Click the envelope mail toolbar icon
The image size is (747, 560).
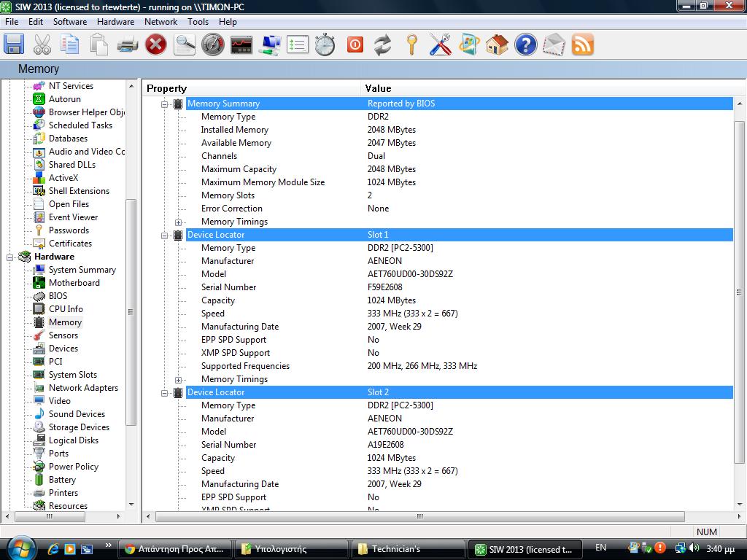coord(554,44)
